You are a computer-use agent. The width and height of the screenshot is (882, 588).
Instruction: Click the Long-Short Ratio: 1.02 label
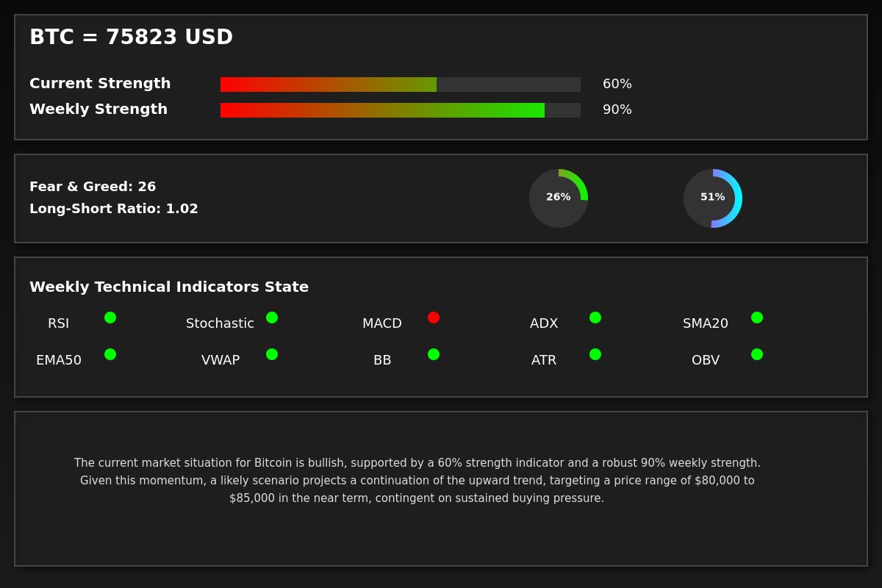(114, 209)
